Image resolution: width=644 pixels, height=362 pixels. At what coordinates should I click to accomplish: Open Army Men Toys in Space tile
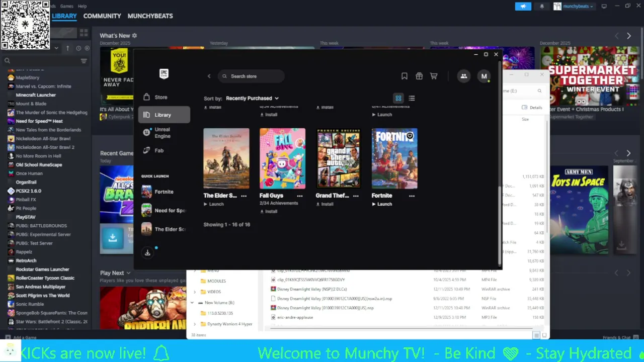pos(579,210)
